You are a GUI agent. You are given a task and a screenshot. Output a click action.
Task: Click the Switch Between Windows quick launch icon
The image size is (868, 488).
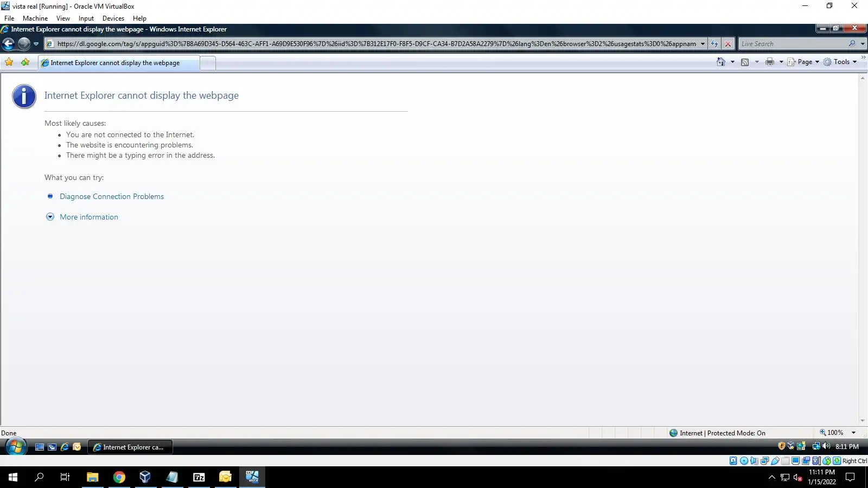pyautogui.click(x=52, y=447)
